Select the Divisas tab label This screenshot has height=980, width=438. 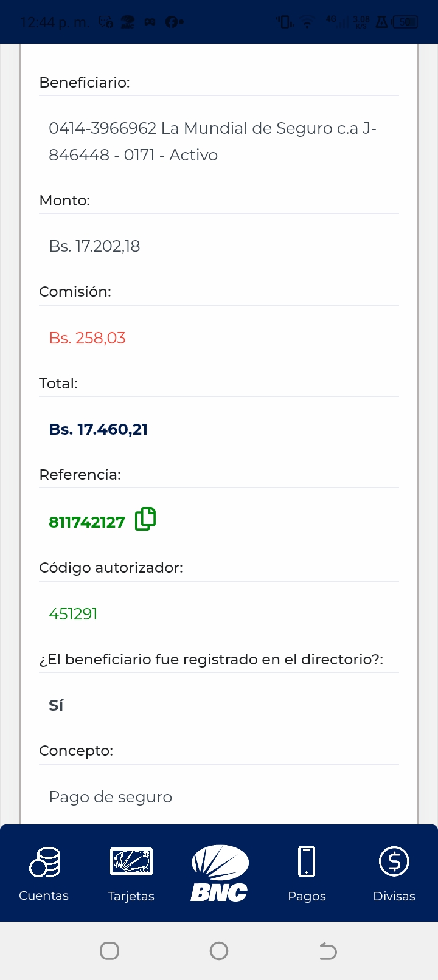click(x=394, y=896)
